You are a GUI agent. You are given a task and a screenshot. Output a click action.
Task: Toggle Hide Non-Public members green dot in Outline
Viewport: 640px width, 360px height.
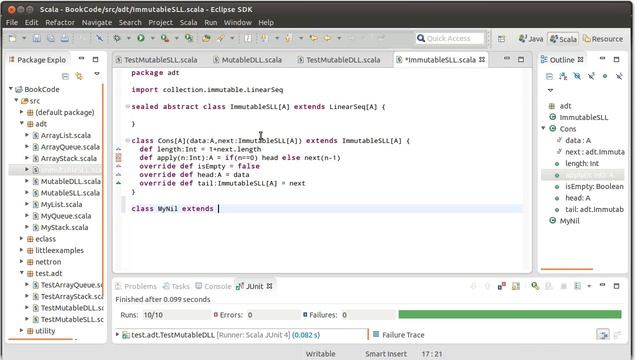pyautogui.click(x=605, y=76)
